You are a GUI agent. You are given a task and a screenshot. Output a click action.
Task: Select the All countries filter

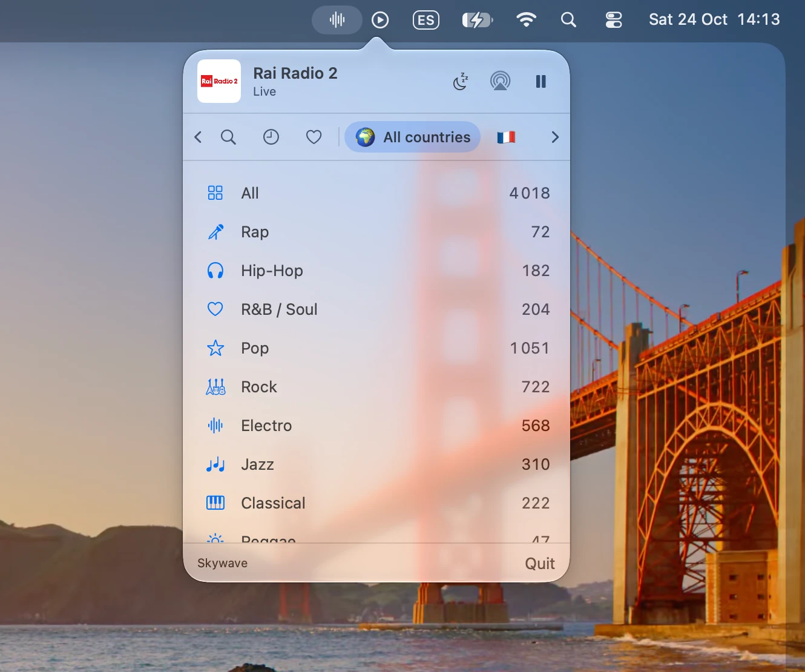[x=413, y=137]
